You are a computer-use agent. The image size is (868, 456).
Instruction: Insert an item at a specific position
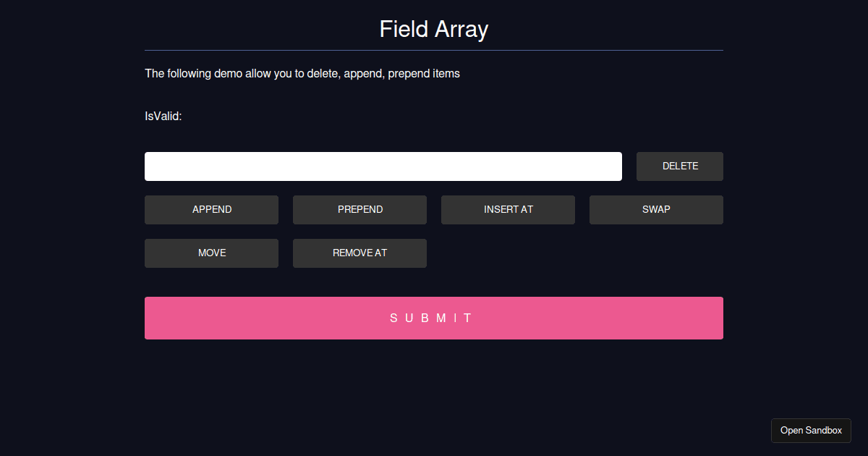click(x=508, y=209)
